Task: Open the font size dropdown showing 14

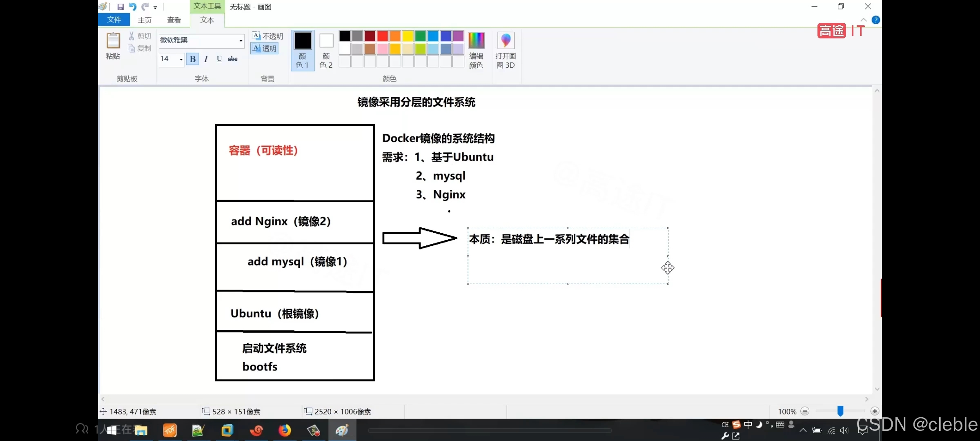Action: coord(181,59)
